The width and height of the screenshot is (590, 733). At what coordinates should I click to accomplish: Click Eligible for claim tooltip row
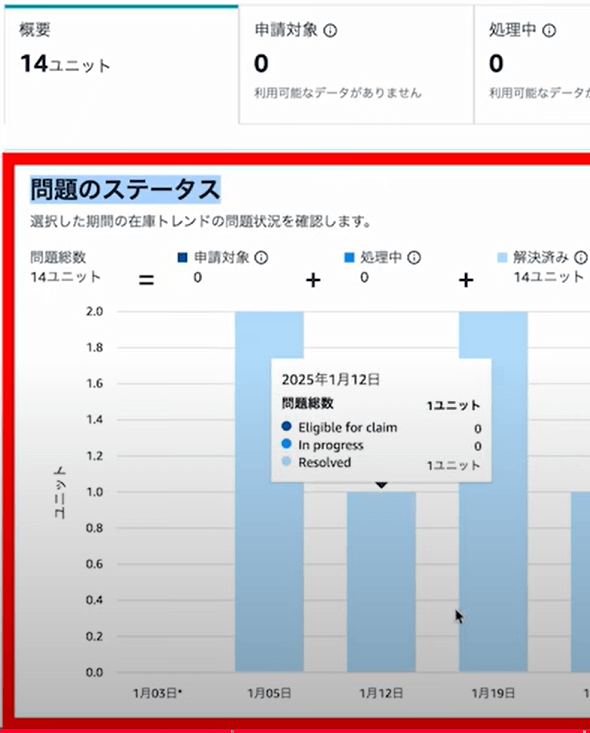pyautogui.click(x=381, y=428)
